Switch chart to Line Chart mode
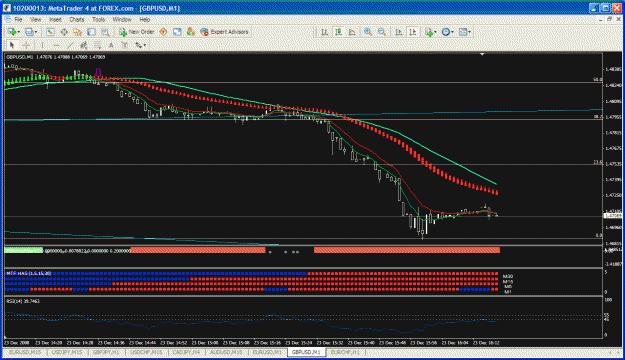 (352, 32)
